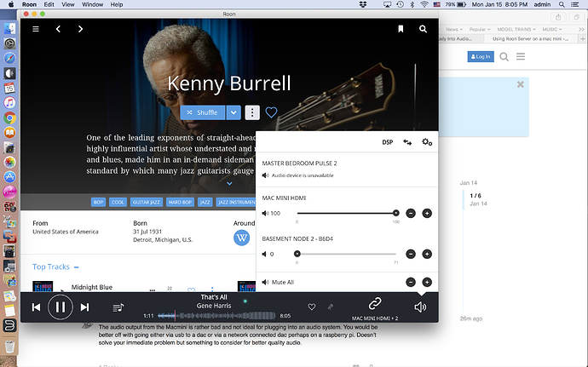Open the dropdown arrow beside Shuffle
The width and height of the screenshot is (588, 367).
tap(233, 112)
